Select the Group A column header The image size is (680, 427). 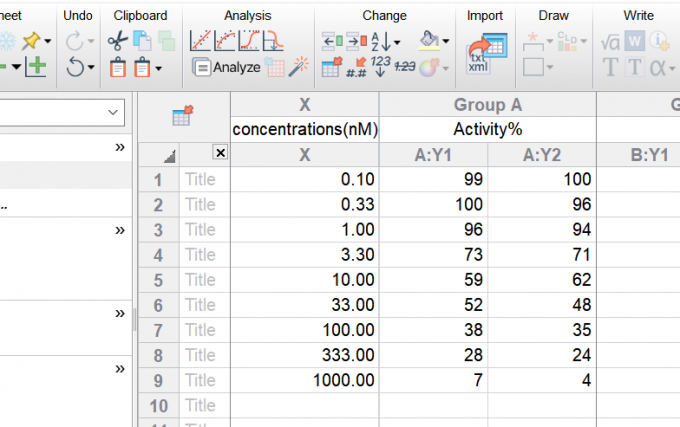(x=488, y=105)
